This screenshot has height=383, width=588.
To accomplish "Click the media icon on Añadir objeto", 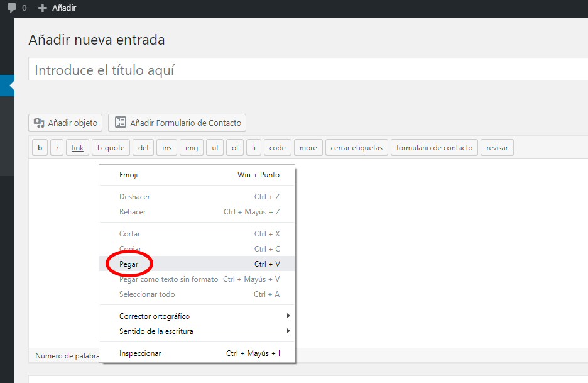I will (x=39, y=123).
